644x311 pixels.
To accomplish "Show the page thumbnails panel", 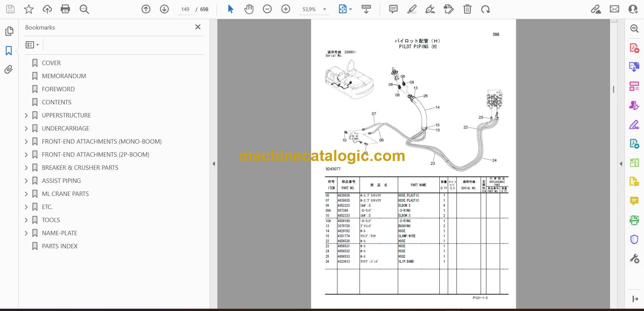I will click(9, 31).
